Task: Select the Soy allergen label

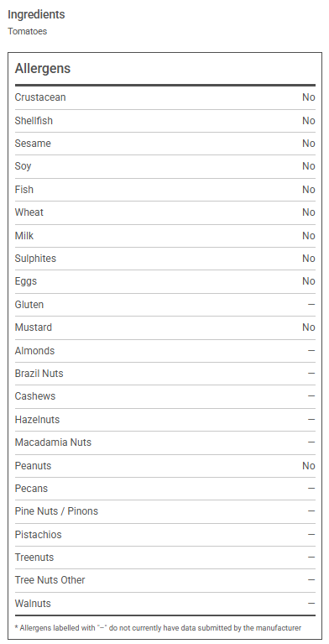Action: 23,166
